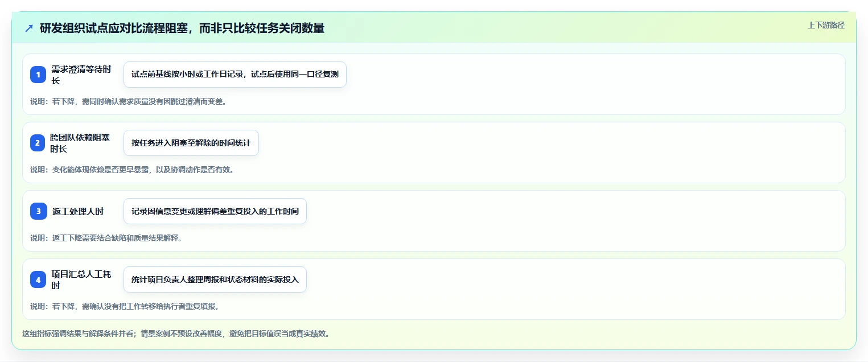The image size is (868, 362).
Task: Click number badge 3 for 返工处理人时
Action: [x=38, y=211]
